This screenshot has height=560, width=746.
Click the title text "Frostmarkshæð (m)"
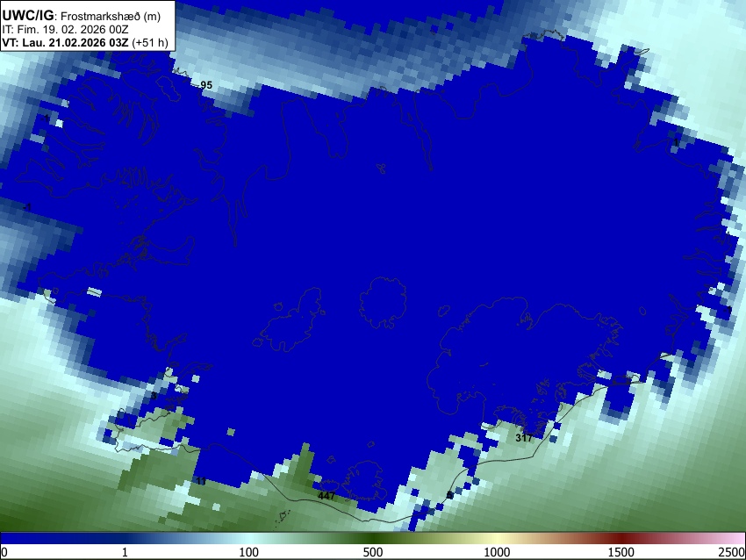coord(111,16)
